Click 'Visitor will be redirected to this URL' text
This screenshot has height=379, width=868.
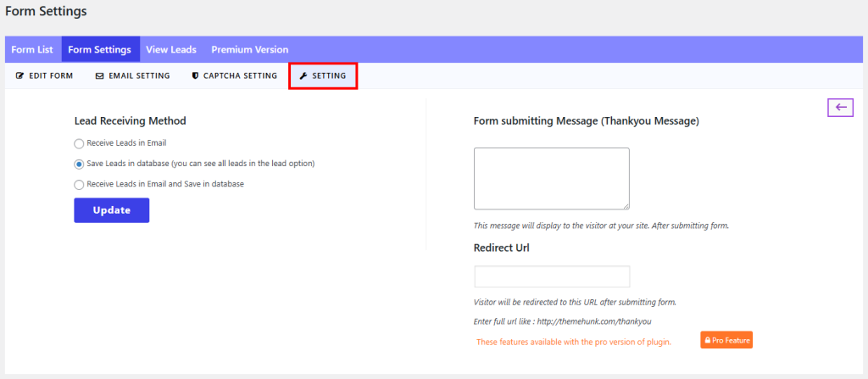tap(576, 303)
